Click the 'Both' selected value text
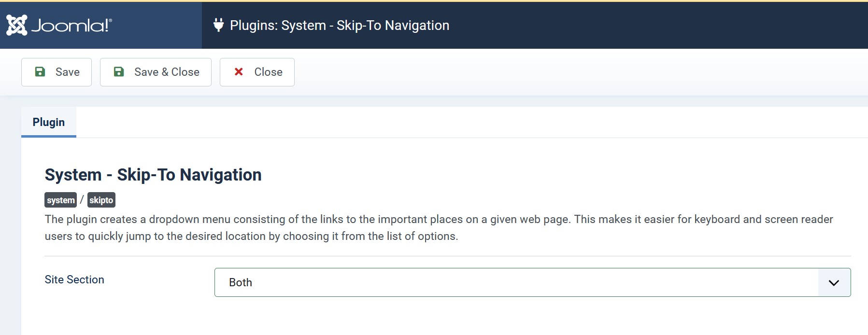868x335 pixels. click(241, 283)
